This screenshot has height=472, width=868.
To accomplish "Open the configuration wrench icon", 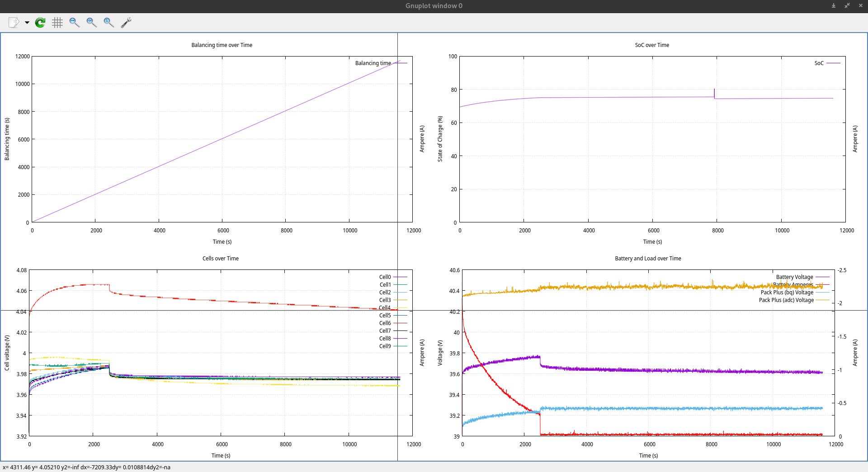I will pyautogui.click(x=126, y=23).
